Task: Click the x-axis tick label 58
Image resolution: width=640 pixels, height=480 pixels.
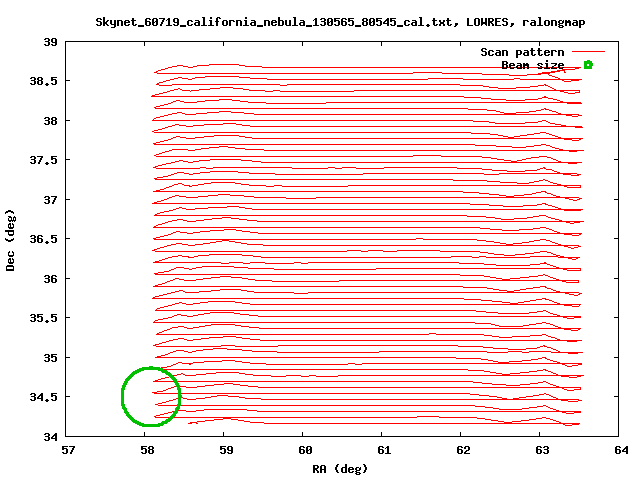Action: pos(147,450)
